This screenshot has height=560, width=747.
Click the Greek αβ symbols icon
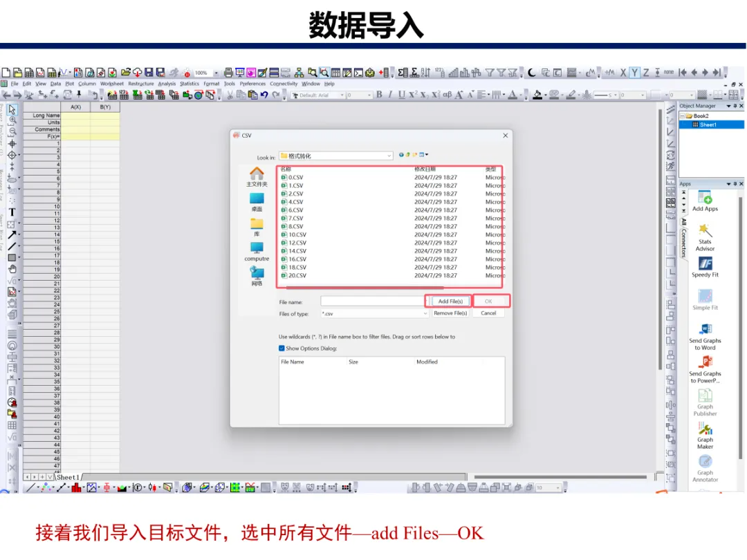(447, 94)
